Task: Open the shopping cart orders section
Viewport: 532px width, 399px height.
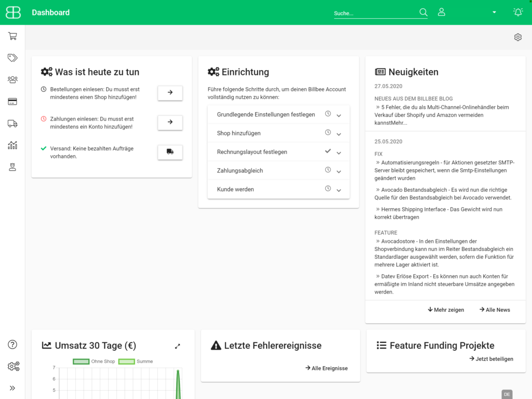Action: [x=12, y=36]
